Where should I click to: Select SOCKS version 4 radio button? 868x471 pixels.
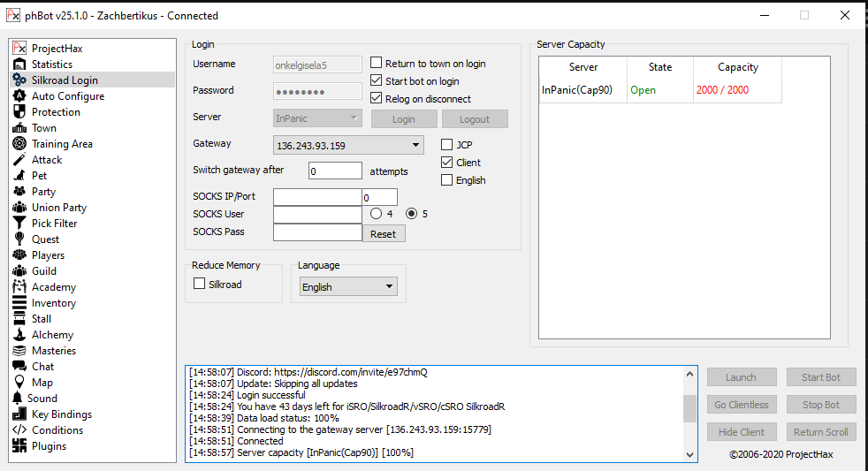(377, 214)
